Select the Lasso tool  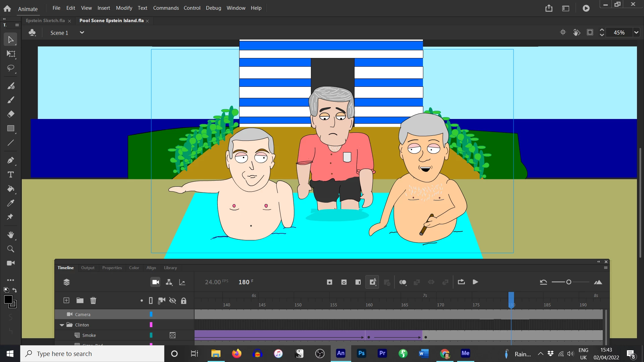click(11, 68)
